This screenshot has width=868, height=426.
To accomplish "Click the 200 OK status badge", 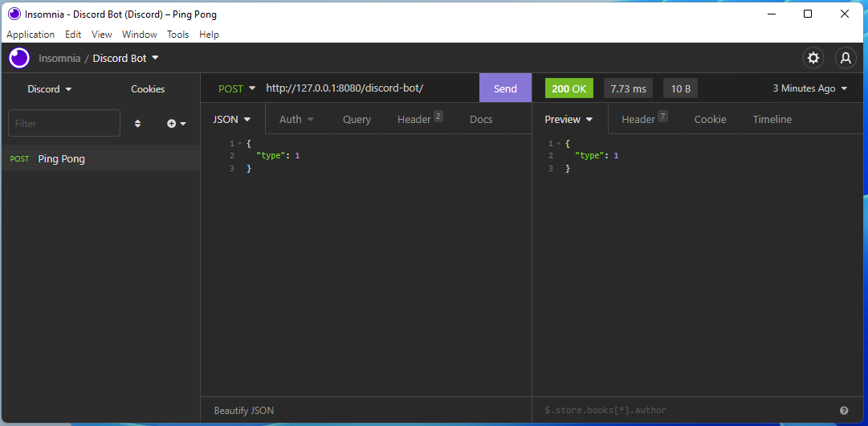I will (569, 88).
